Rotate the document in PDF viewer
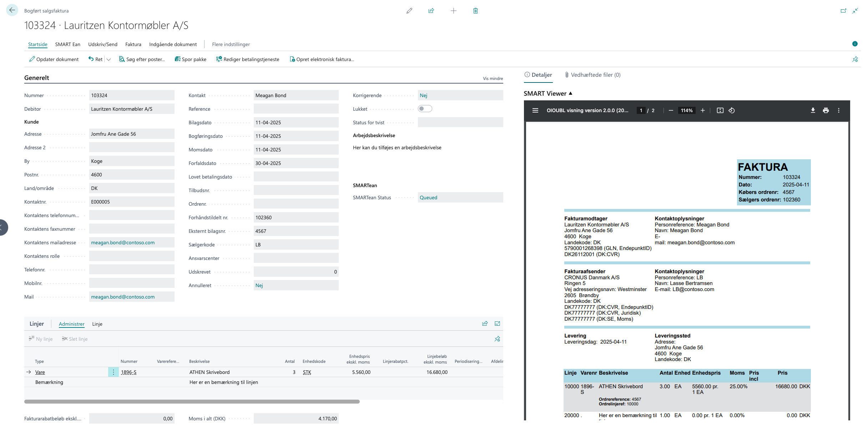The image size is (868, 425). (732, 110)
